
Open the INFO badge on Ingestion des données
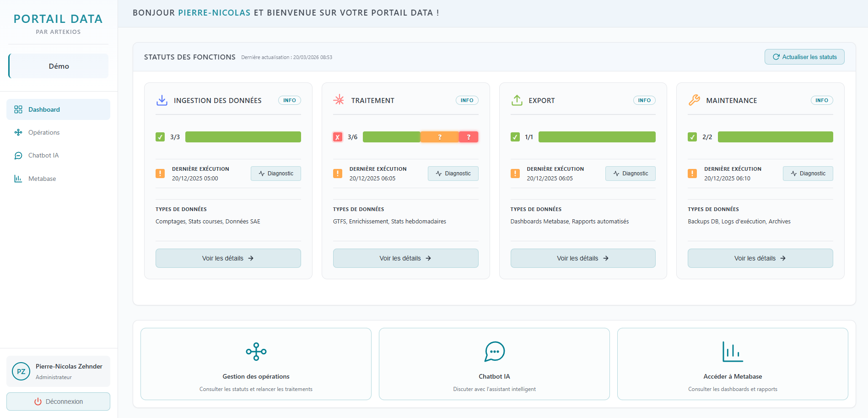(x=290, y=100)
